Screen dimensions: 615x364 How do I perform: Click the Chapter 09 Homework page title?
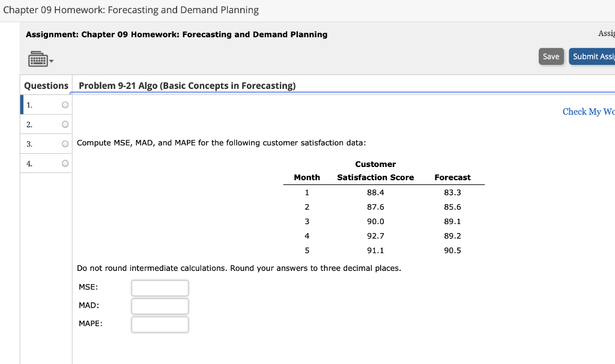[x=129, y=10]
